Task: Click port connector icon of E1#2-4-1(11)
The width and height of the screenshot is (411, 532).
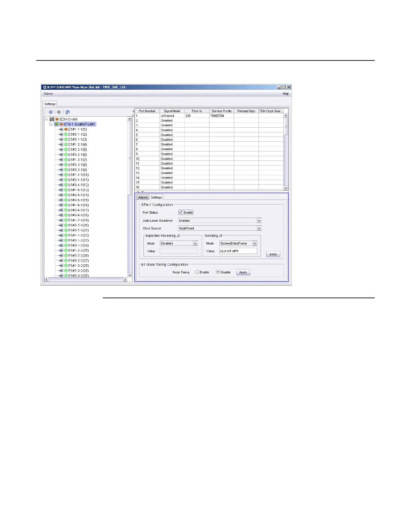Action: 61,180
